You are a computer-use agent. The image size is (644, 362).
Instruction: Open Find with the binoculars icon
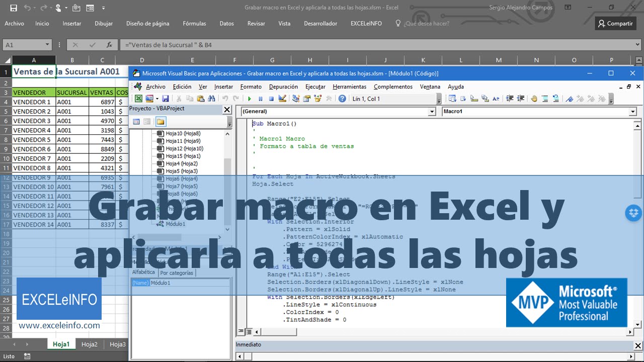[x=211, y=99]
